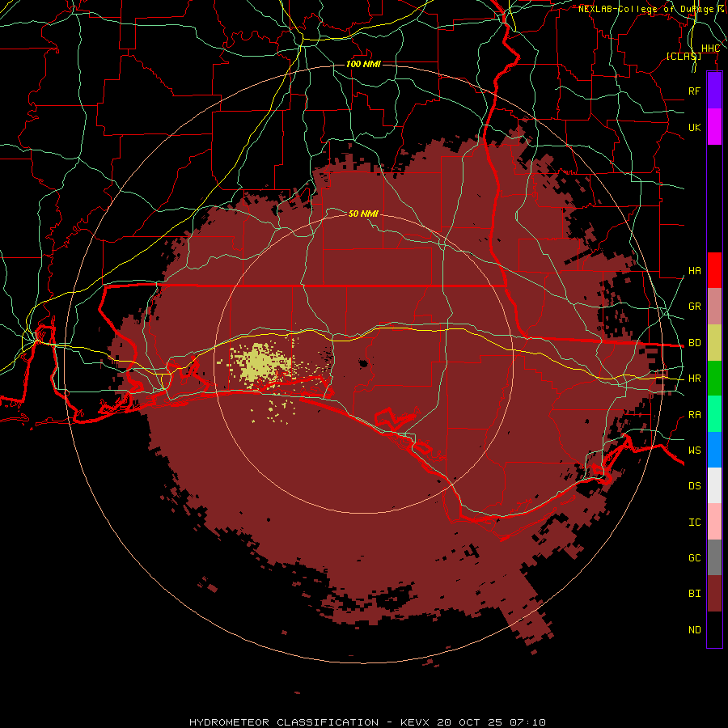Image resolution: width=728 pixels, height=728 pixels.
Task: Click the UK legend label
Action: (x=694, y=127)
